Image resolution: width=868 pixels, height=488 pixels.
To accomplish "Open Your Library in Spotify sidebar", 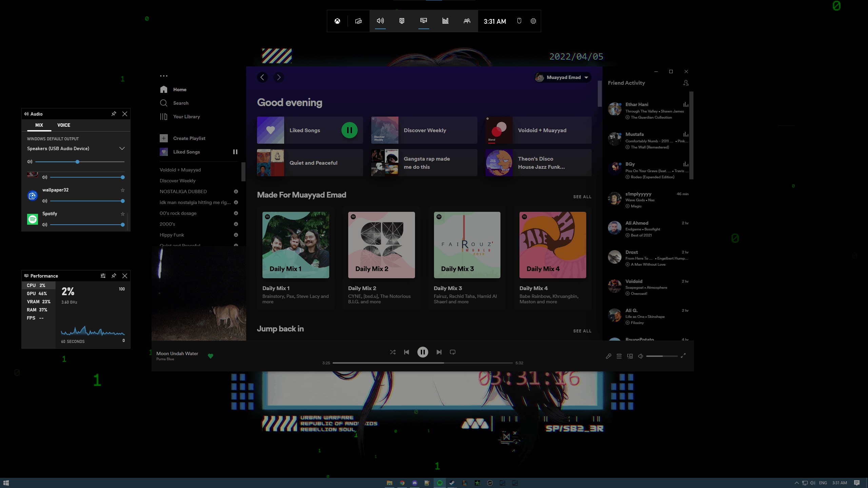I will click(186, 117).
